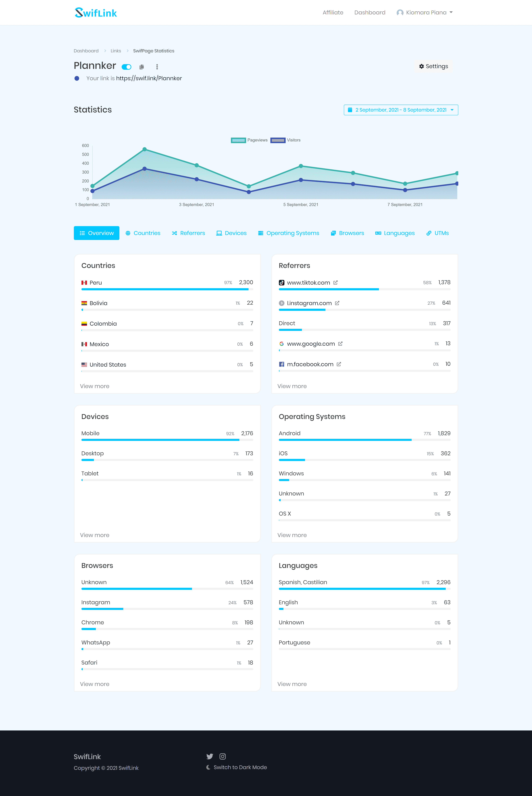Go to Affiliate page
This screenshot has width=532, height=796.
pos(333,13)
